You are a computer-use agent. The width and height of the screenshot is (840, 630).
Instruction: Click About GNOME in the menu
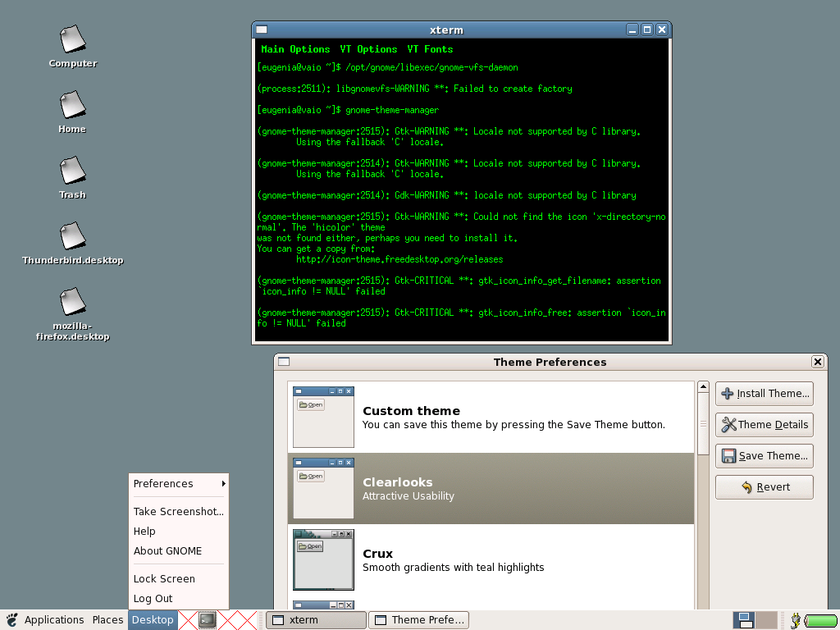pyautogui.click(x=167, y=551)
